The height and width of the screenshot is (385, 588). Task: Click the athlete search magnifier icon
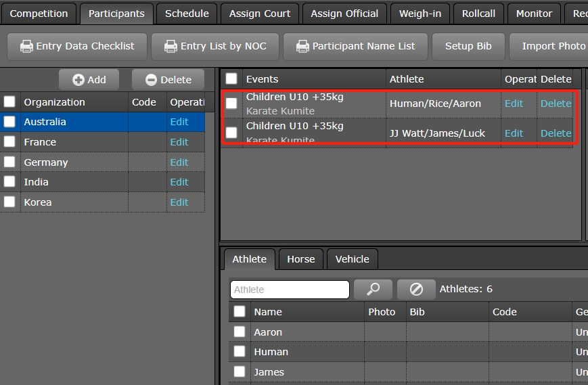coord(373,290)
